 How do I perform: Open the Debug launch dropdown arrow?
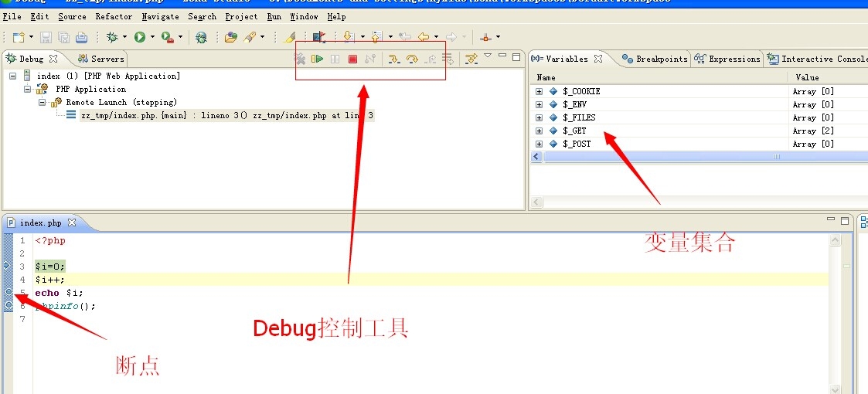coord(124,37)
